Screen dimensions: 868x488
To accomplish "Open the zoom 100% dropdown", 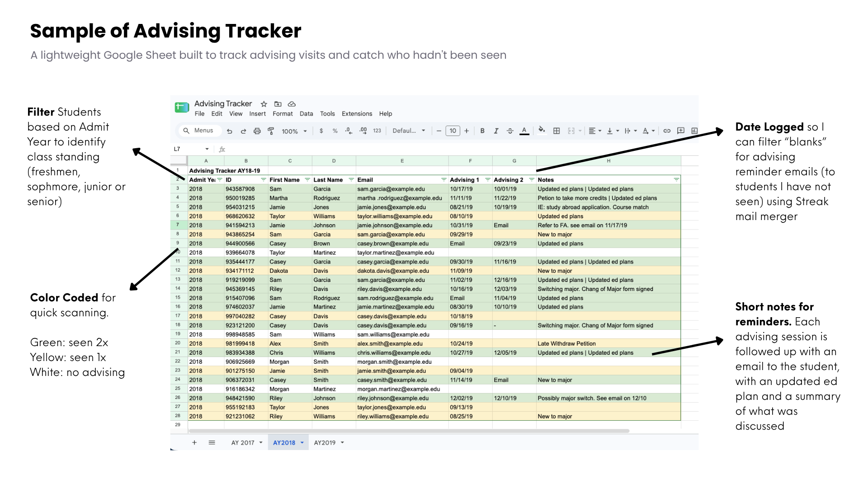I will pos(294,131).
